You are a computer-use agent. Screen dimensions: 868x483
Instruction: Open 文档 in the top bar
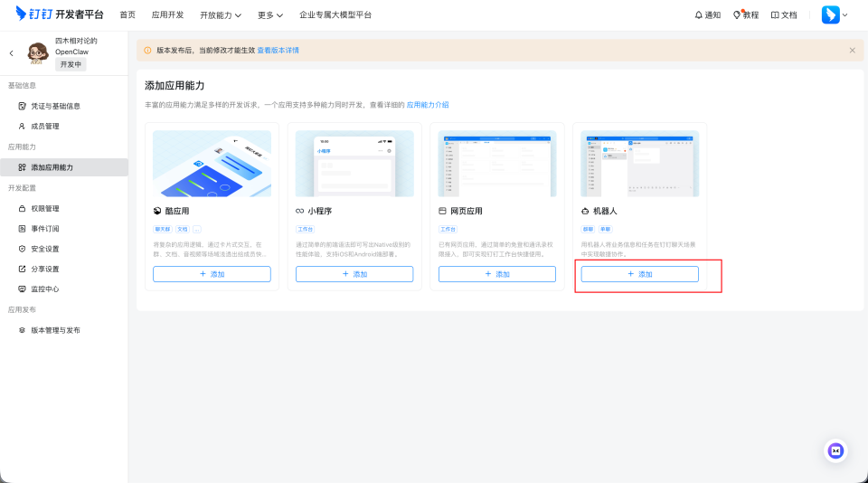click(x=784, y=15)
